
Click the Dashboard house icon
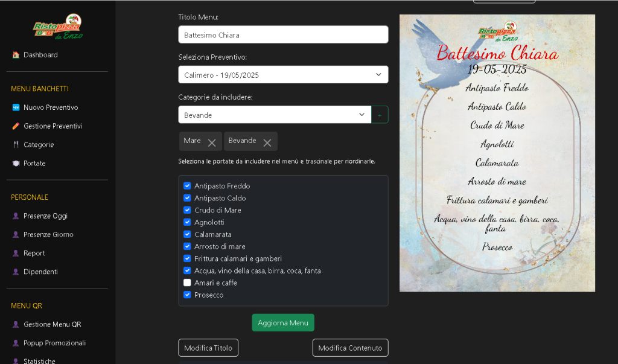point(16,55)
